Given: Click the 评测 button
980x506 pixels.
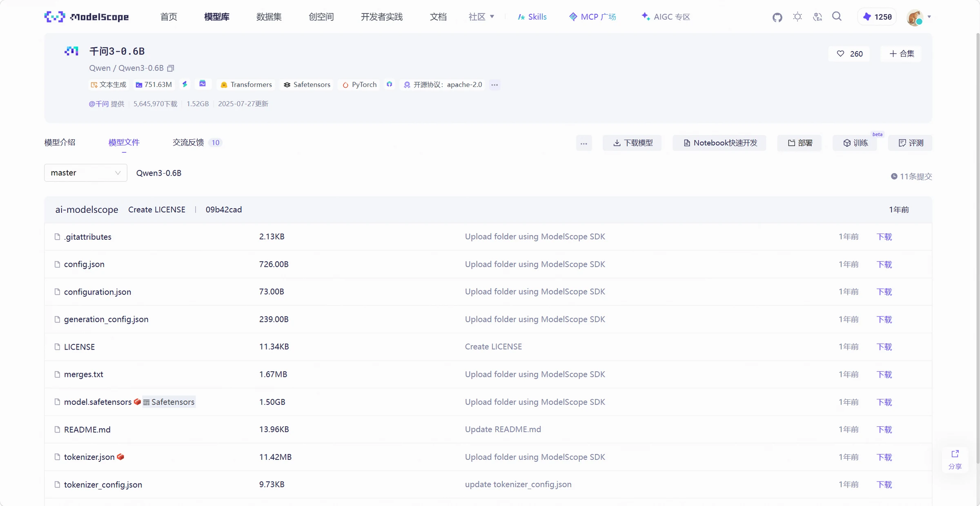Looking at the screenshot, I should pos(910,143).
